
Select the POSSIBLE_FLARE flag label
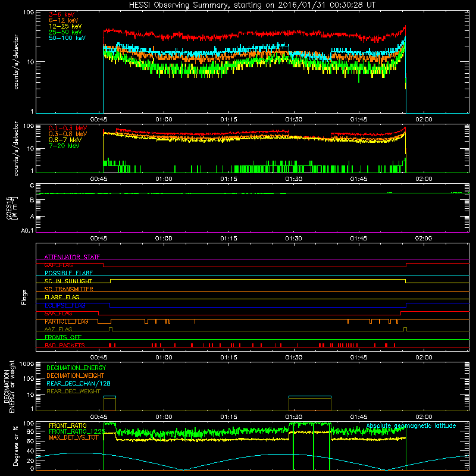pos(68,273)
